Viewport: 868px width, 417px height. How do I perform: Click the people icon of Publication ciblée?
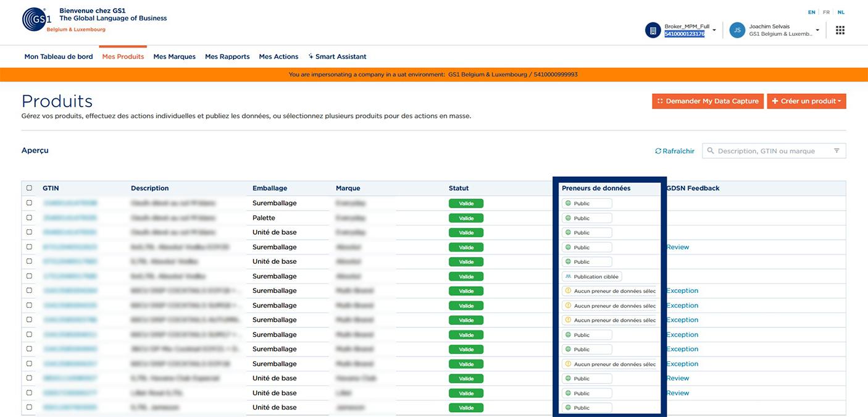568,276
